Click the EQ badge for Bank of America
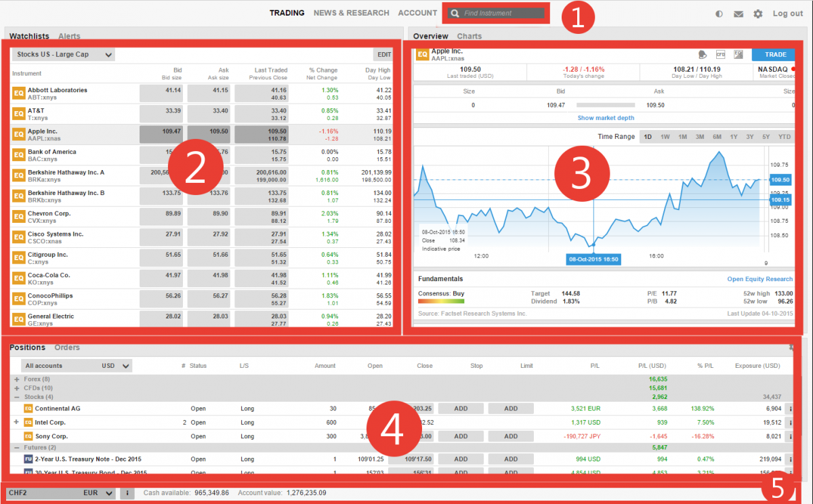This screenshot has width=813, height=504. [18, 155]
